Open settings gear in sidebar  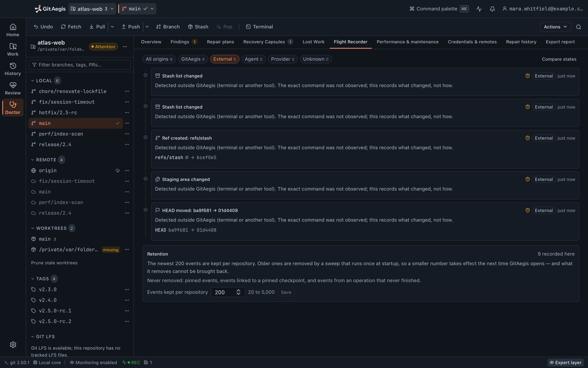(13, 345)
